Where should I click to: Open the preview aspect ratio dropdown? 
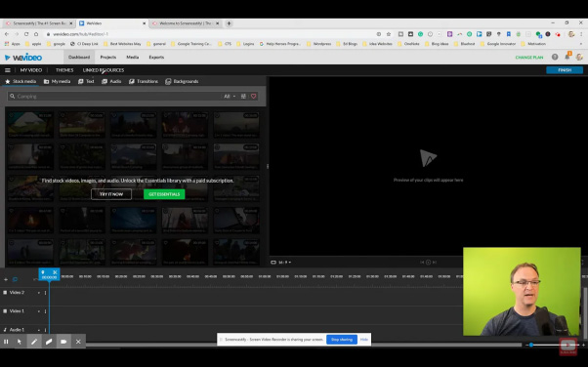click(281, 263)
